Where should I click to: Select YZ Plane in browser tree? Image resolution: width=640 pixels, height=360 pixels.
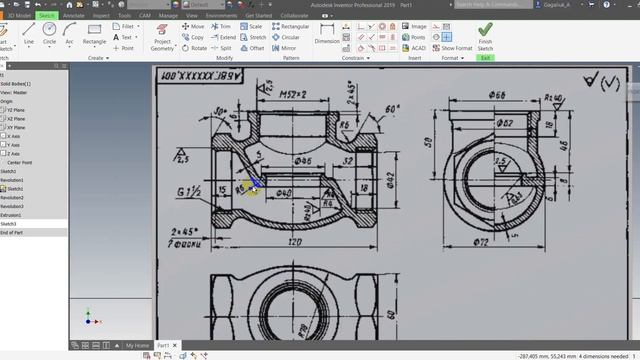pos(16,110)
